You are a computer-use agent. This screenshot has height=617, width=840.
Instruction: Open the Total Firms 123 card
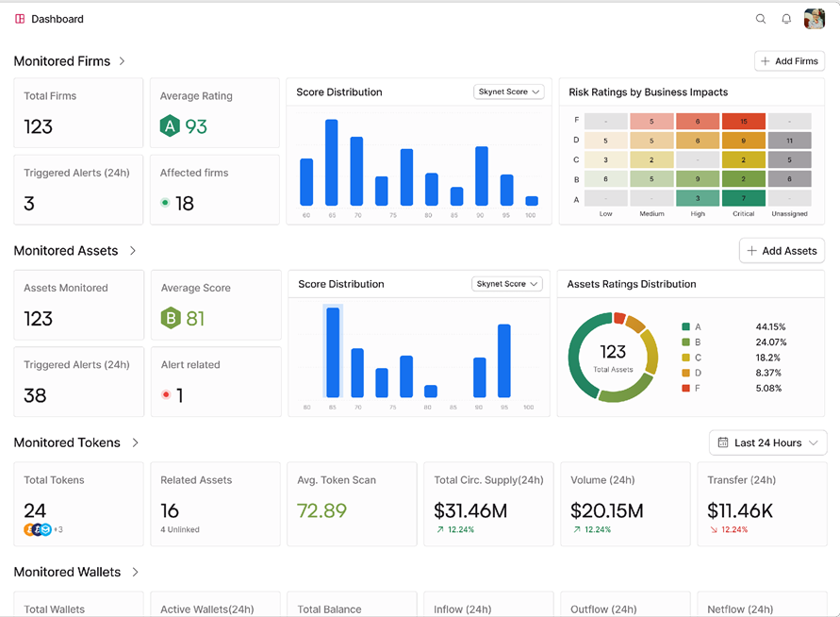(78, 112)
